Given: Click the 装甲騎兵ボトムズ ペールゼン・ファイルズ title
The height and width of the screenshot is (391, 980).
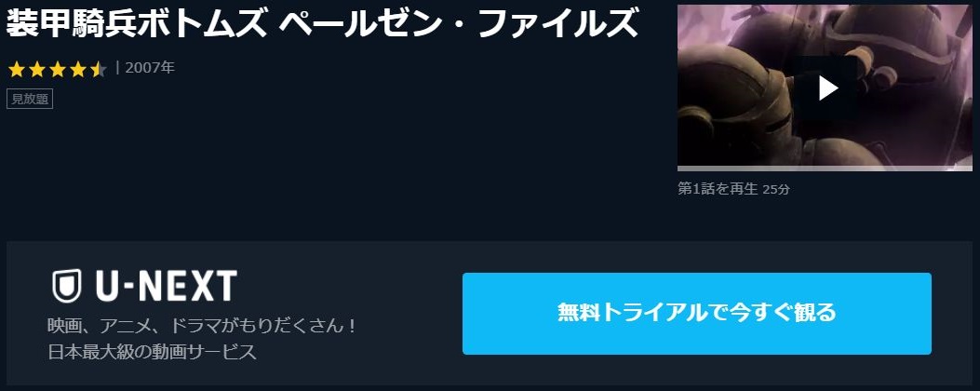Looking at the screenshot, I should click(323, 25).
